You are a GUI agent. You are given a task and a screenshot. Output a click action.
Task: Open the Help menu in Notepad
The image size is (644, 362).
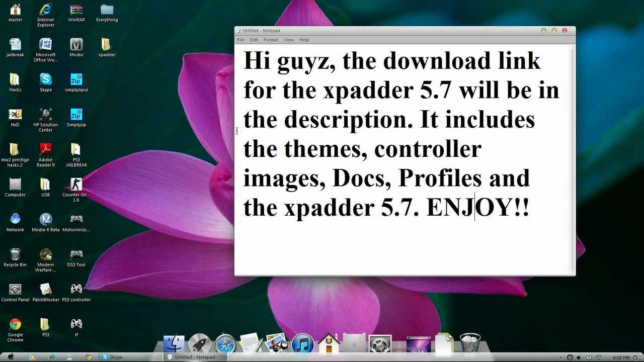point(304,40)
